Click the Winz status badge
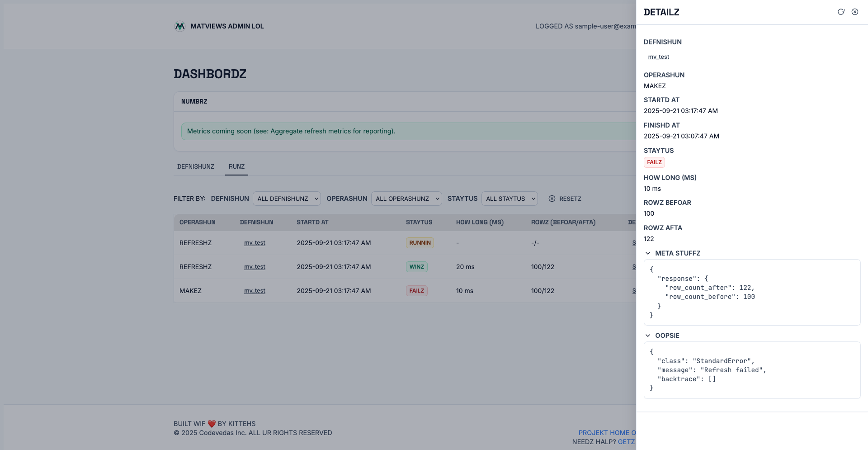This screenshot has height=450, width=868. [416, 267]
